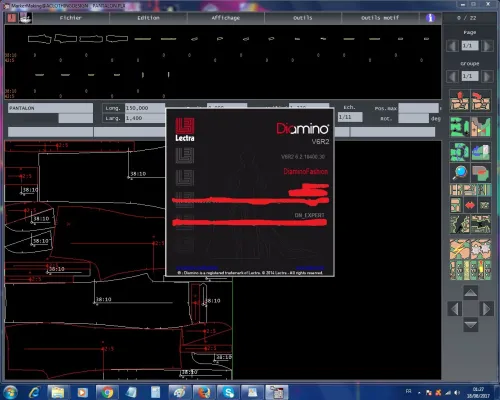Image resolution: width=500 pixels, height=400 pixels.
Task: Select the yellow lightning bolt automatic marker tool
Action: [459, 249]
